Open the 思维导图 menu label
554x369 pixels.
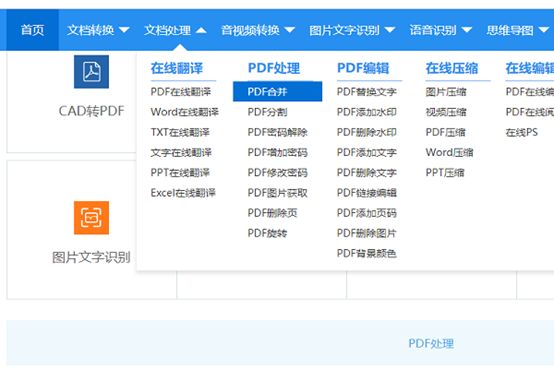tap(510, 30)
